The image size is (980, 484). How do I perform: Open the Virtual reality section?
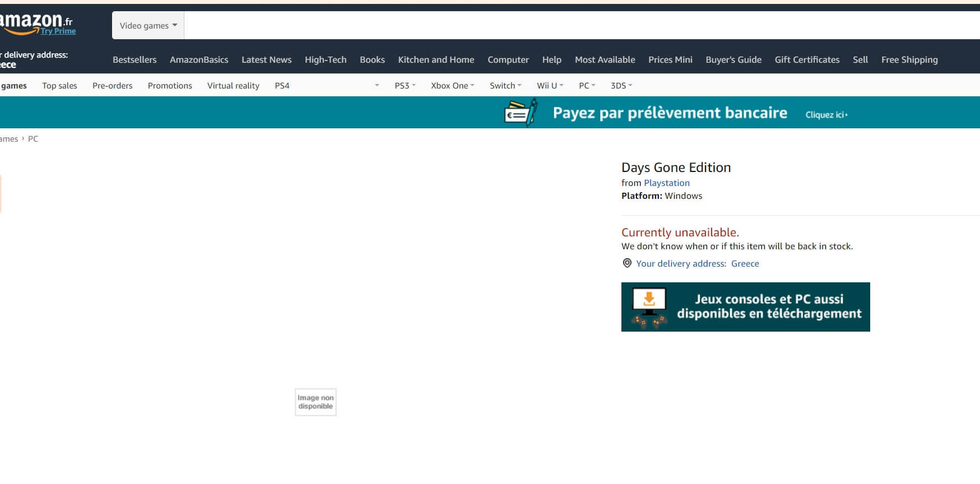(233, 86)
